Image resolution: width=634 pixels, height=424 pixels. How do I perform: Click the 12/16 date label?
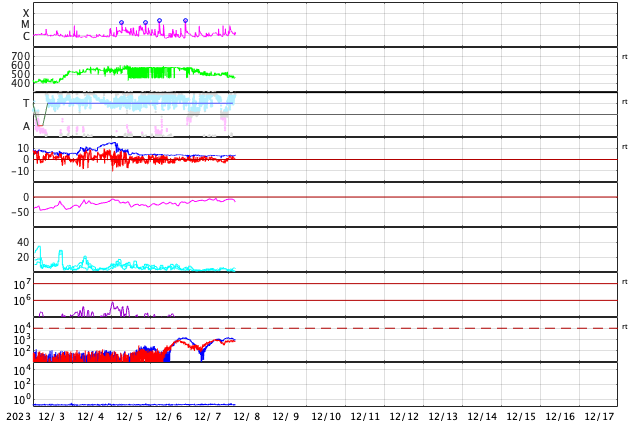pos(560,417)
